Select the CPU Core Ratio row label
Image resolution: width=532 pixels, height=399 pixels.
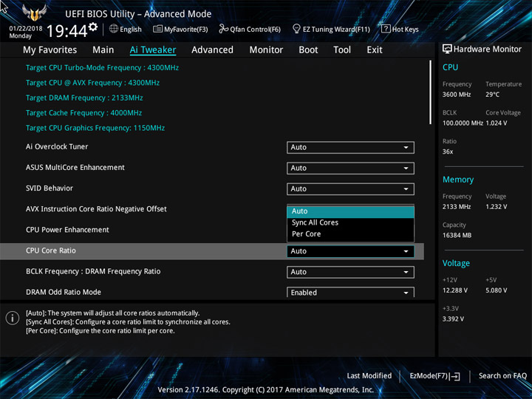pos(51,250)
